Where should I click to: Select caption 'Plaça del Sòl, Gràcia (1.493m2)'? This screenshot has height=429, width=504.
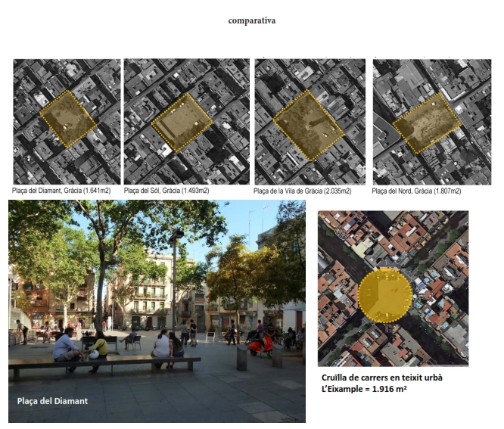166,191
